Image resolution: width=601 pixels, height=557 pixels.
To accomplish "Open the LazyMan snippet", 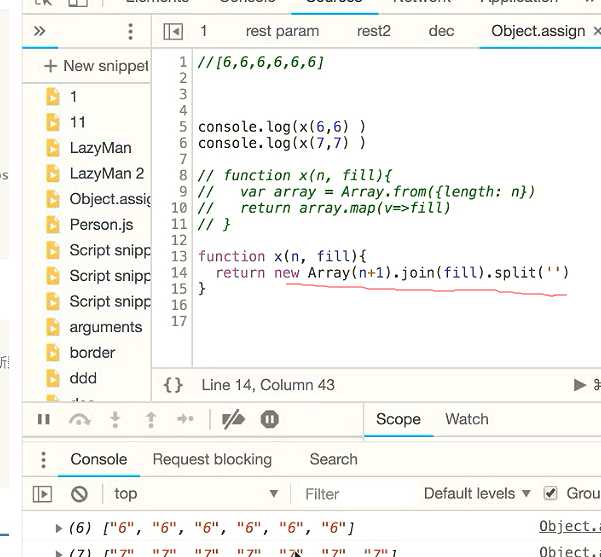I will [x=100, y=148].
